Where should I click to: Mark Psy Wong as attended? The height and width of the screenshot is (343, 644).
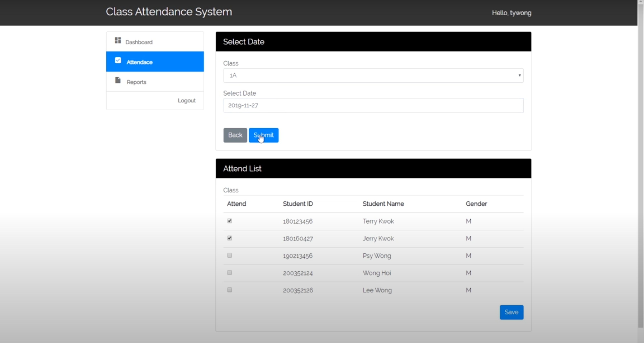point(229,255)
